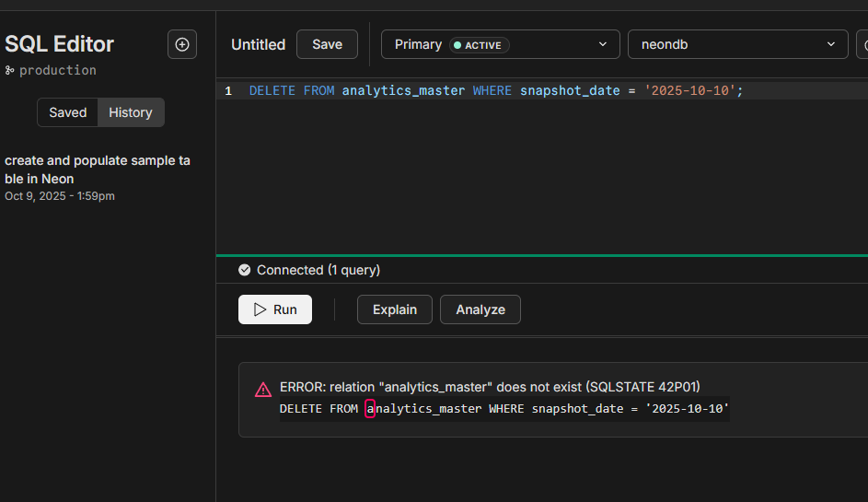Click line number 1 in the gutter
This screenshot has height=502, width=868.
point(228,90)
